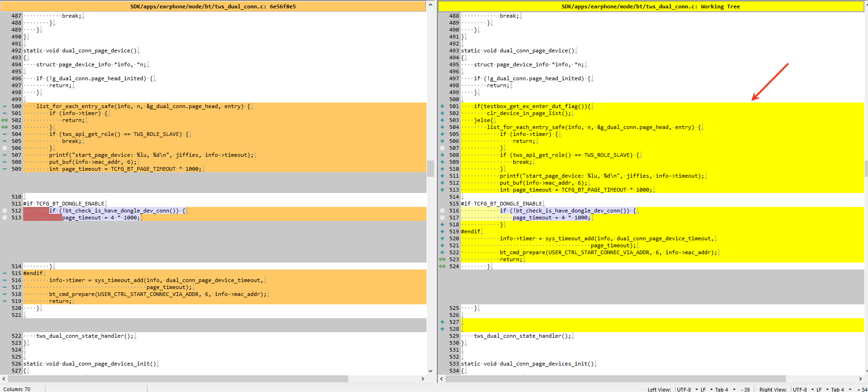Click the left pane horizontal scroll left arrow
868x392 pixels.
coord(4,379)
